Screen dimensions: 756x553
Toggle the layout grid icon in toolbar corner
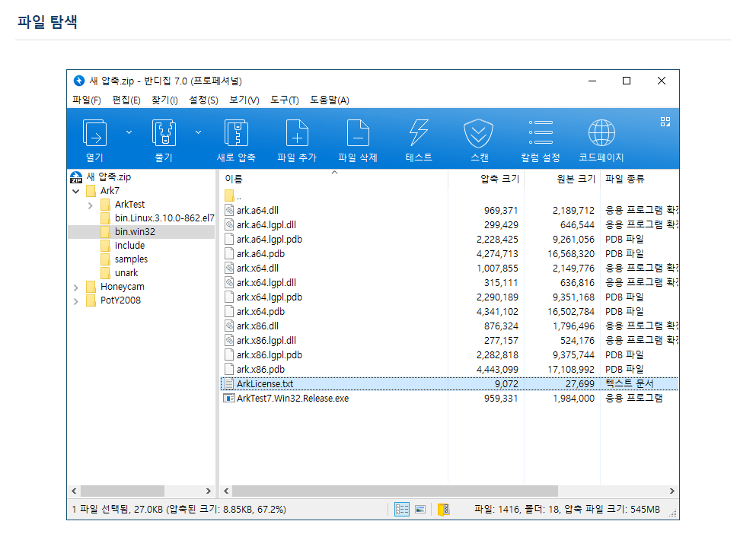(x=665, y=120)
